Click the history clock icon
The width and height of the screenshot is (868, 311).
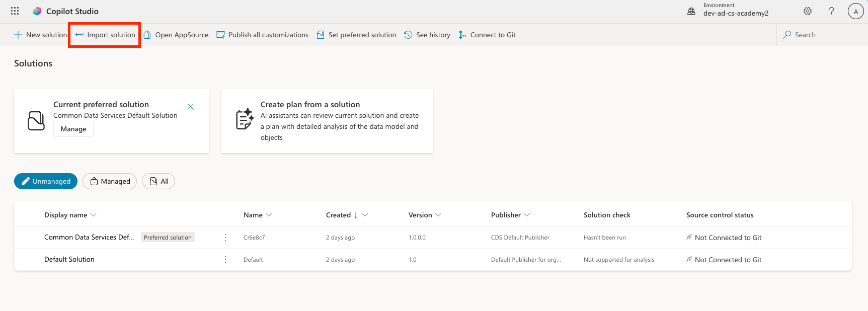click(x=408, y=35)
